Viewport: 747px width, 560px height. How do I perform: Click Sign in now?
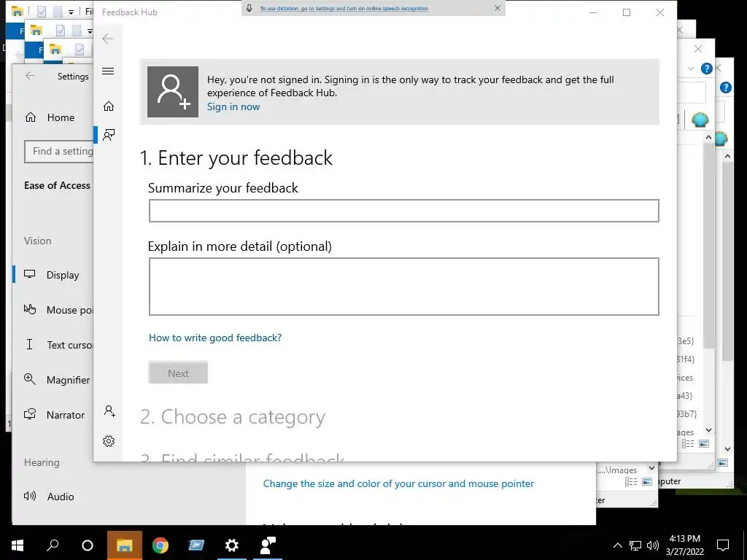pos(233,106)
